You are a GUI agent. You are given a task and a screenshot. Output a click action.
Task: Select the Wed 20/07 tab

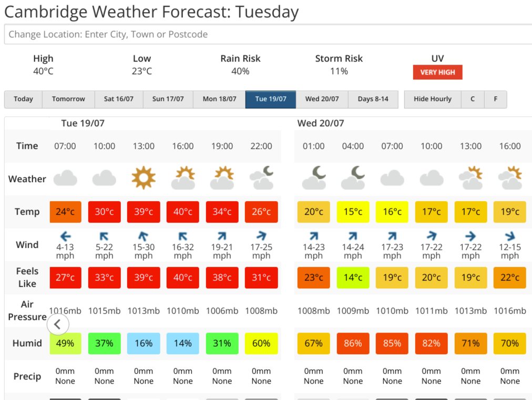(x=322, y=99)
